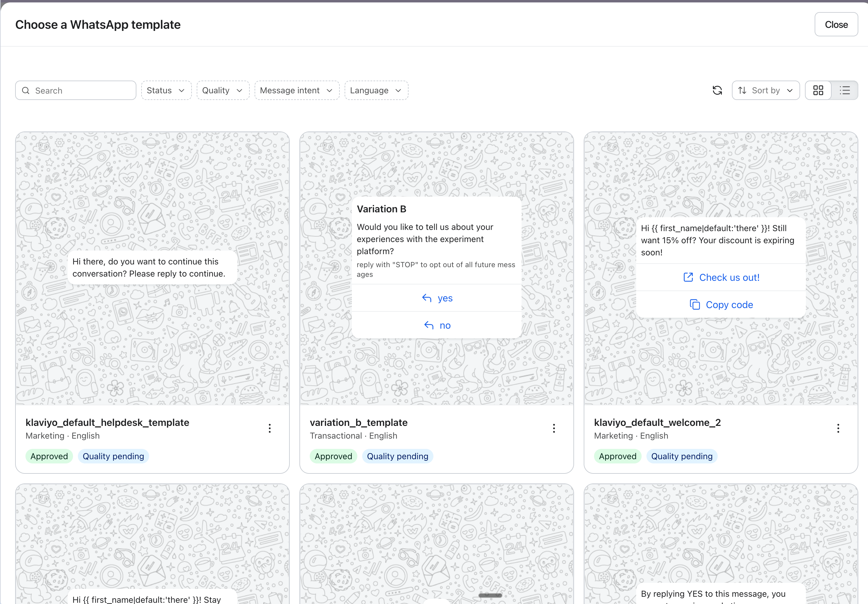Focus the Search templates field
868x604 pixels.
(75, 90)
